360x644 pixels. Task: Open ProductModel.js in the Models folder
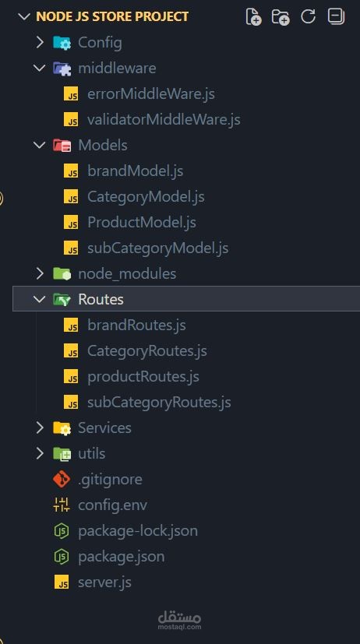click(x=141, y=222)
